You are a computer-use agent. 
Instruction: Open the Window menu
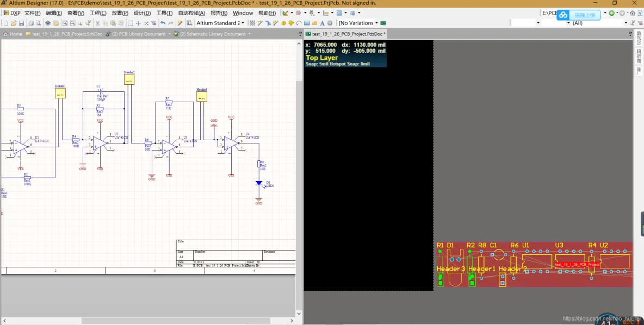(x=243, y=12)
